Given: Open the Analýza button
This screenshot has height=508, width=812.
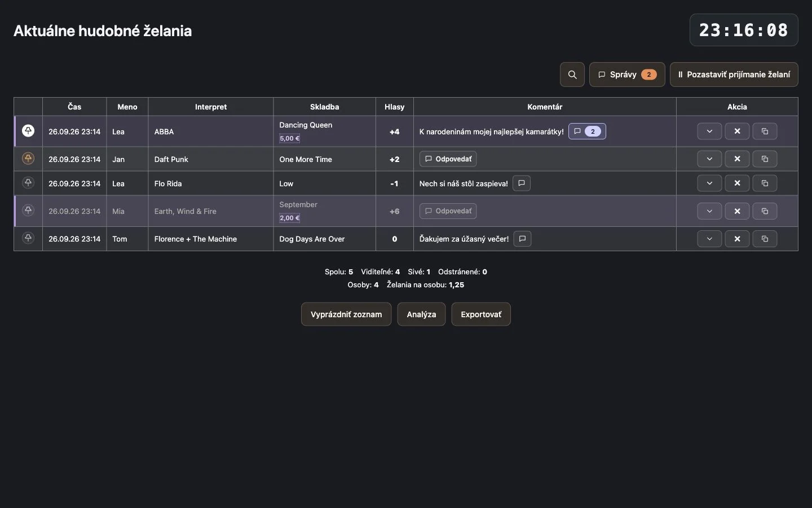Looking at the screenshot, I should pyautogui.click(x=421, y=314).
